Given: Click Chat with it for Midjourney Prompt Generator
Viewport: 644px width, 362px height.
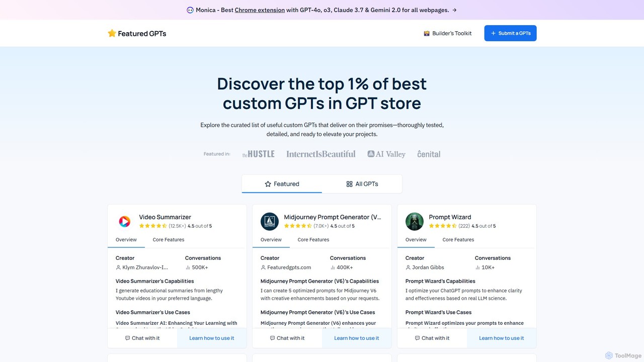Looking at the screenshot, I should [x=287, y=338].
